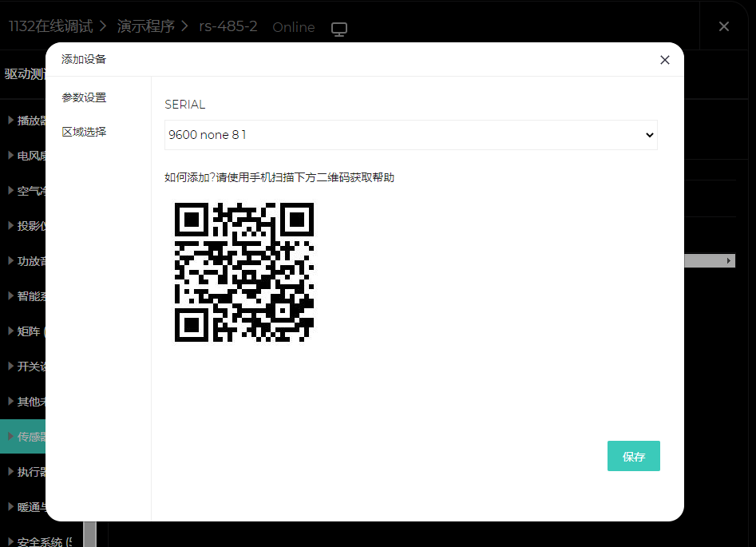Select the rs-485-2 breadcrumb

tap(228, 26)
